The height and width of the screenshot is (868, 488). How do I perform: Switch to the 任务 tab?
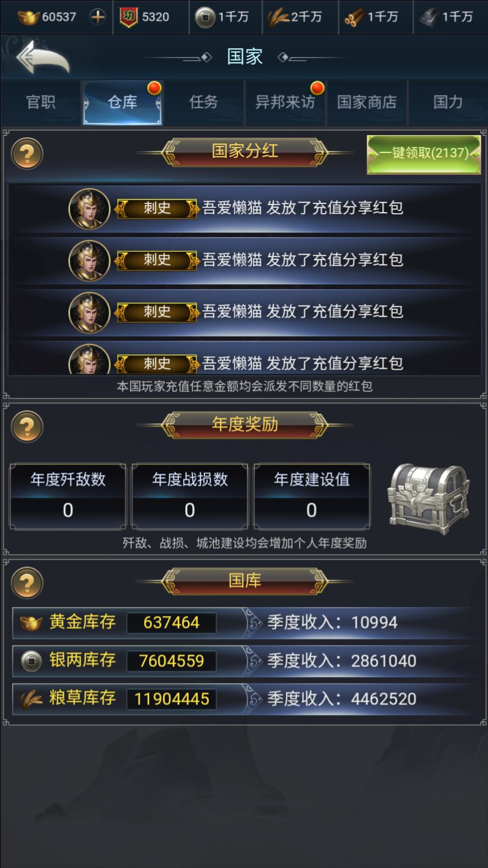(204, 102)
